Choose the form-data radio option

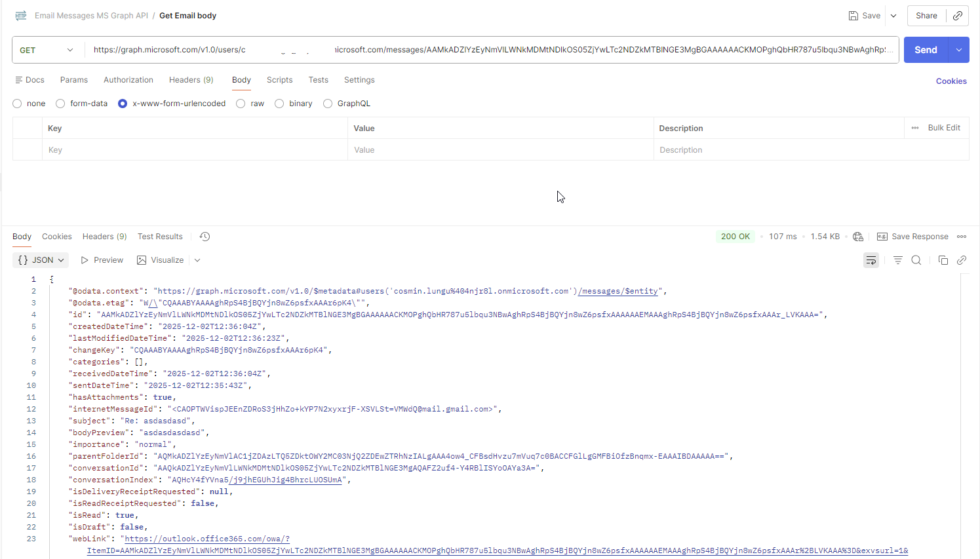(60, 104)
